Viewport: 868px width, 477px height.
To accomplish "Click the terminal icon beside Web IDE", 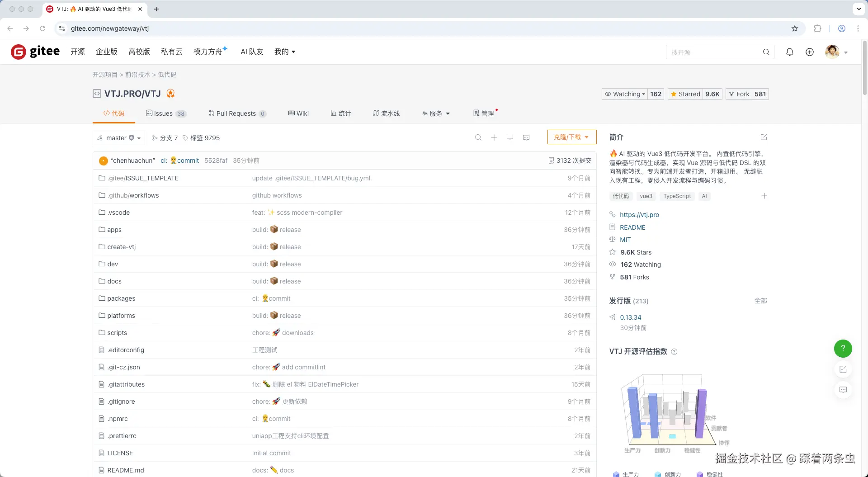I will 526,137.
